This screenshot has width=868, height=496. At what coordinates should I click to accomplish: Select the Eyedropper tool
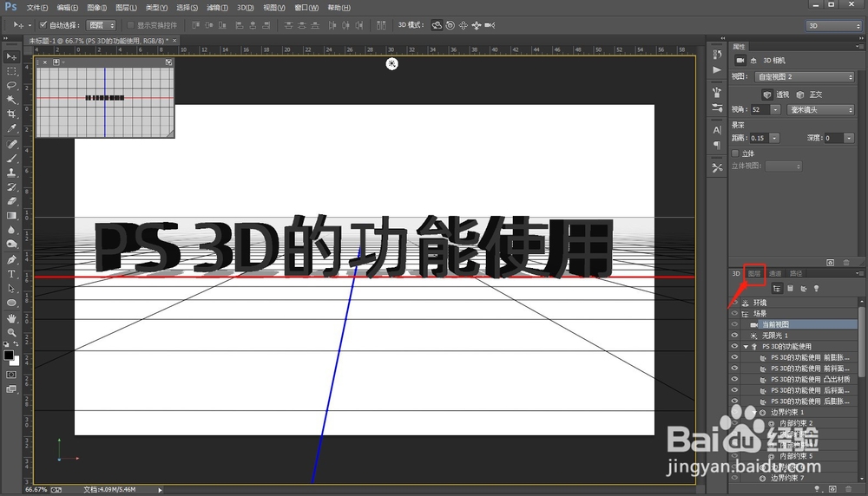(x=11, y=128)
